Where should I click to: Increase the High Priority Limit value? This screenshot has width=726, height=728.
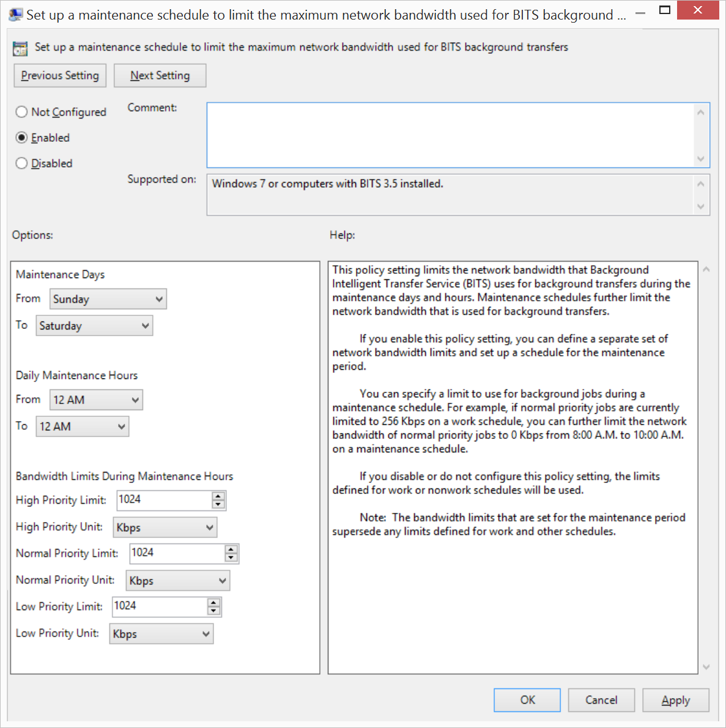point(218,496)
